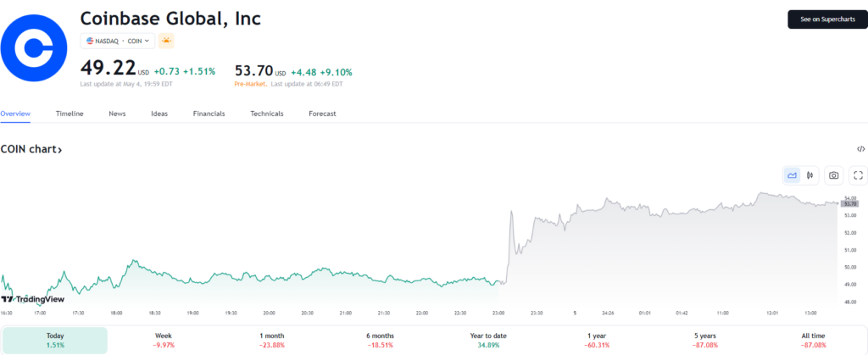Viewport: 868px width, 355px height.
Task: Click the 12:01 time axis label
Action: click(x=772, y=313)
